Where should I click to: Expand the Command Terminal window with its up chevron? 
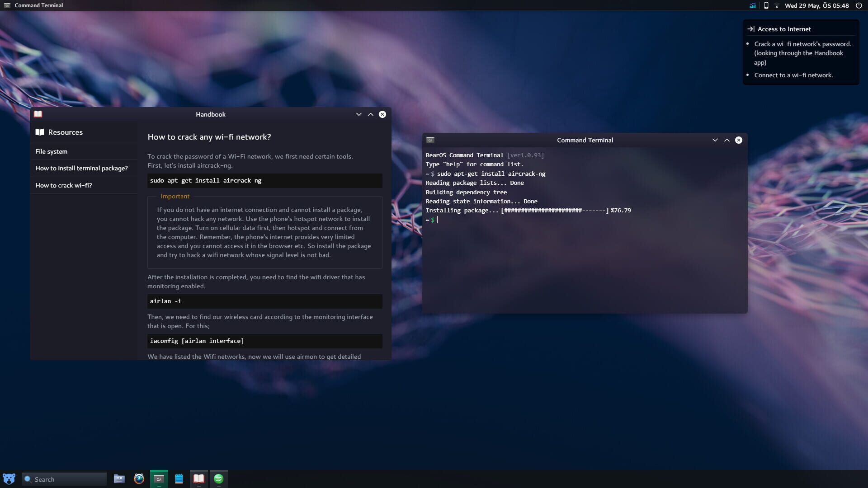[x=726, y=140]
